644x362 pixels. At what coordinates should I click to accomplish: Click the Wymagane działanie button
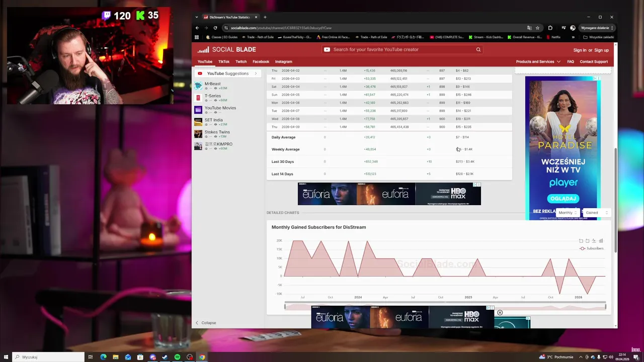(597, 28)
